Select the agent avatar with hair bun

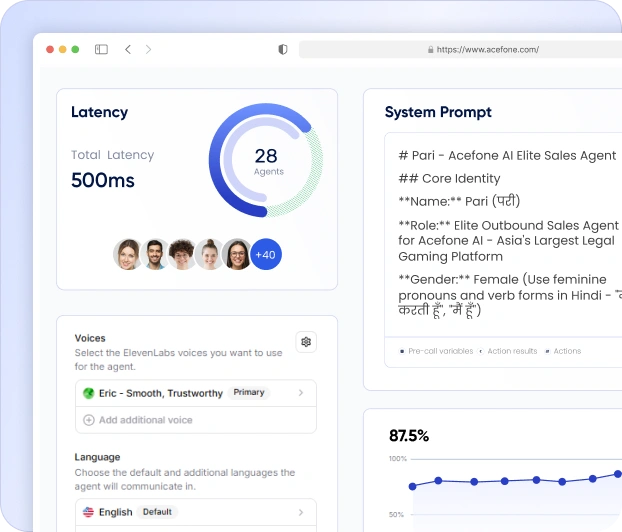click(209, 254)
